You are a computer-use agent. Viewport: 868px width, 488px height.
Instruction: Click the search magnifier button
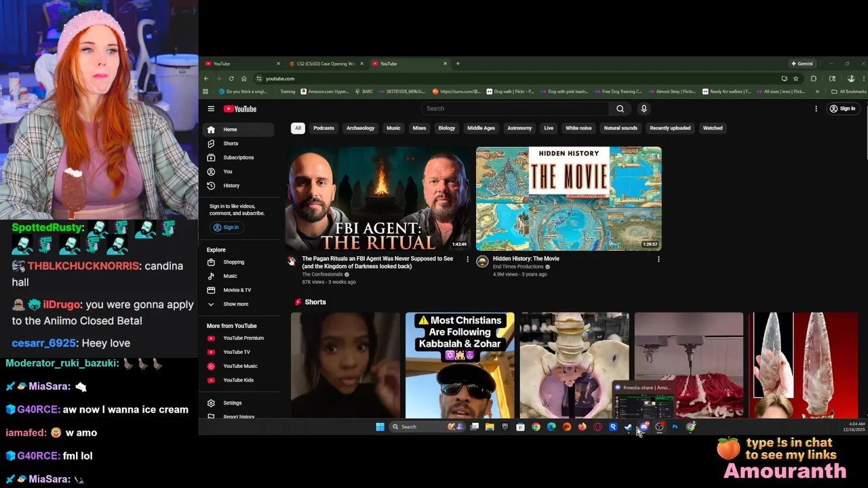coord(620,108)
